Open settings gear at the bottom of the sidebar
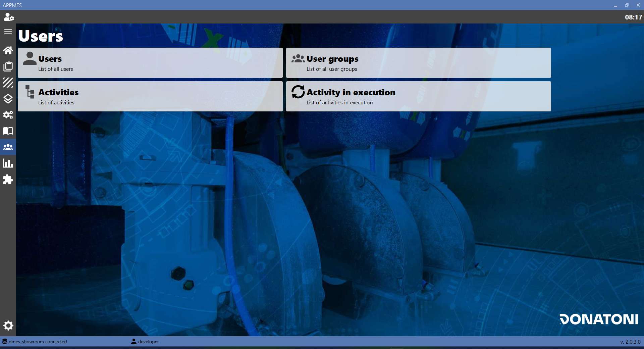Viewport: 644px width, 349px height. click(8, 326)
